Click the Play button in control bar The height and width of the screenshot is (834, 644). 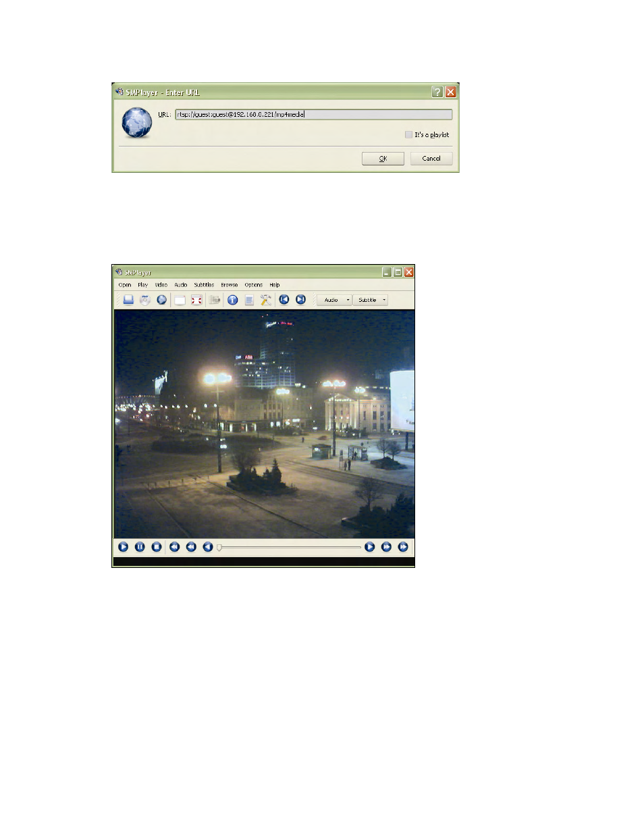click(123, 547)
